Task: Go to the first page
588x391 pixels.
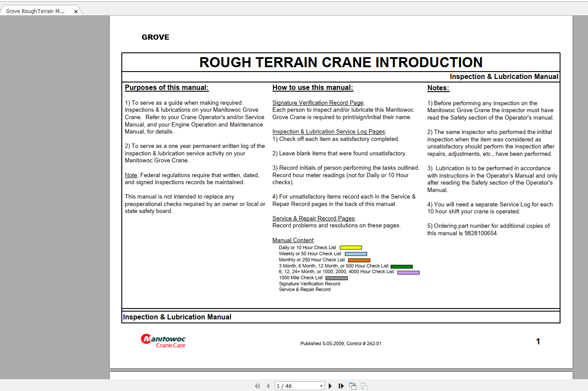Action: click(257, 386)
